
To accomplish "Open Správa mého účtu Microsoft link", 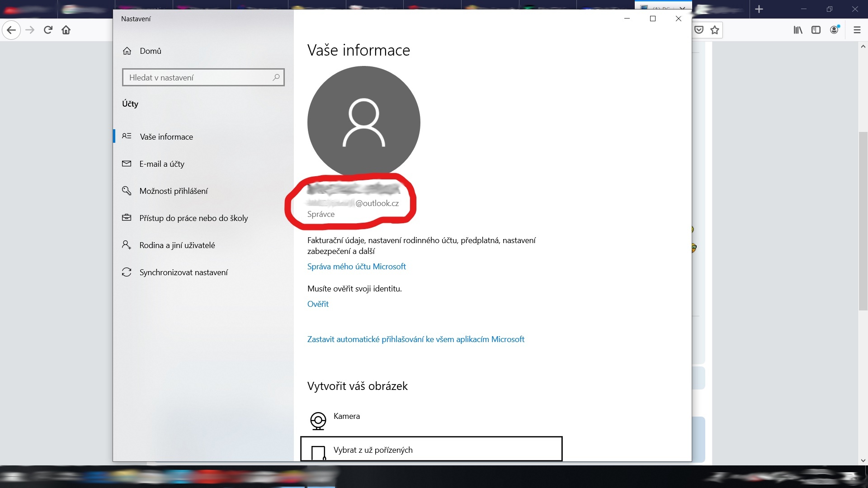I will click(x=356, y=267).
